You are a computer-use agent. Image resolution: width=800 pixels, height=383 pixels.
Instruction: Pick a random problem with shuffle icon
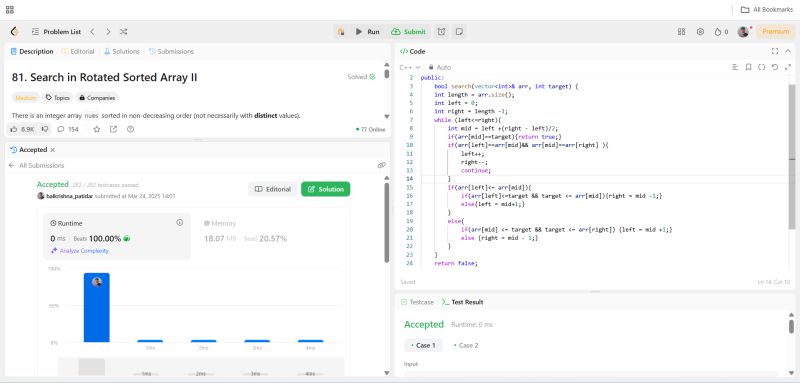pos(123,32)
